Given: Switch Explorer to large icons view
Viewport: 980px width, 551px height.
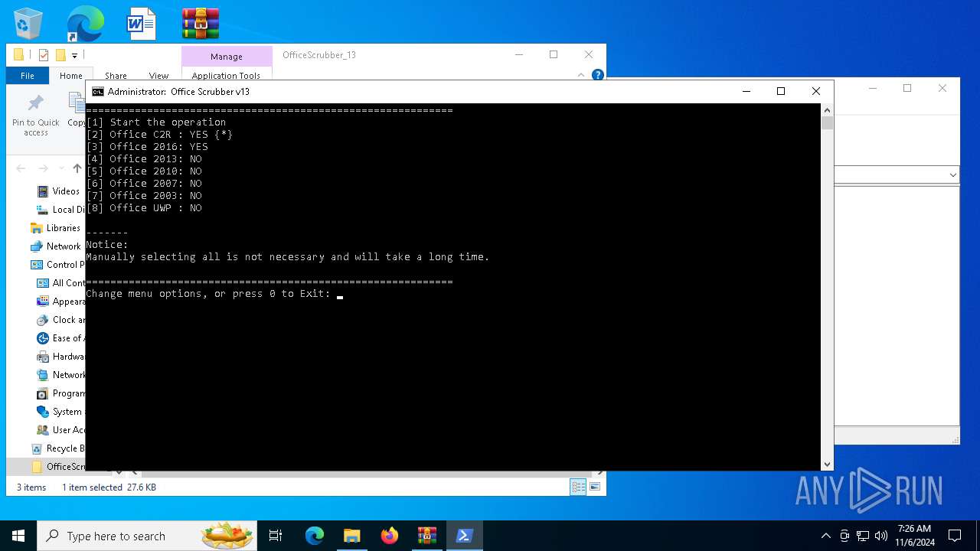Looking at the screenshot, I should point(594,487).
